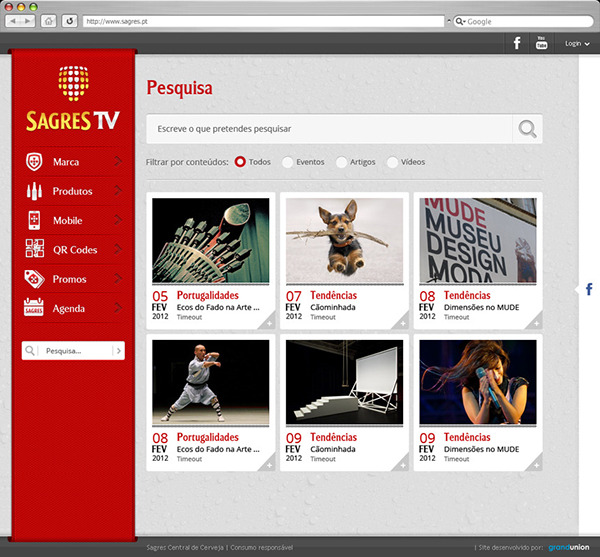Click the main 'Escreve o que pretendes pesquisar' field

329,129
